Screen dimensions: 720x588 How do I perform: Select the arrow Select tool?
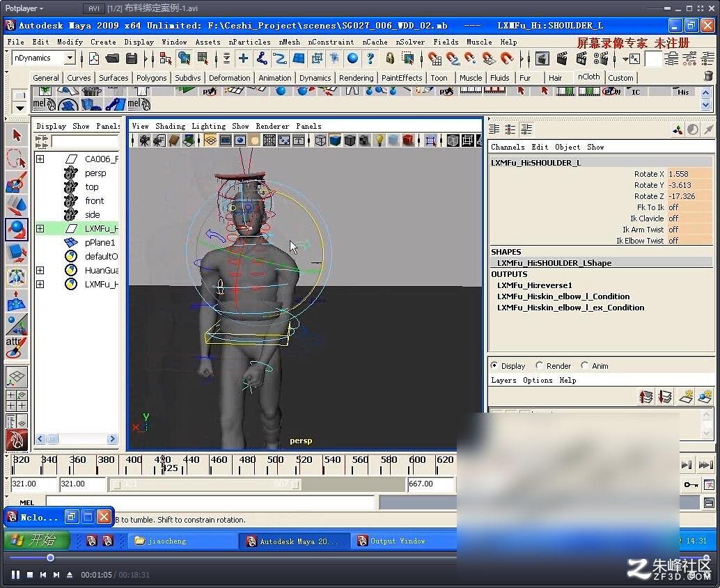click(17, 135)
